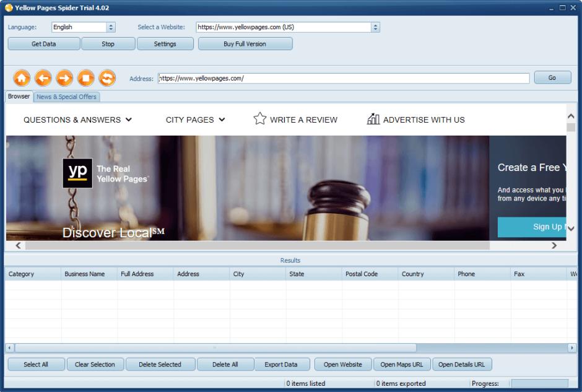The image size is (582, 392).
Task: Click the Advertise With Us link
Action: click(424, 120)
